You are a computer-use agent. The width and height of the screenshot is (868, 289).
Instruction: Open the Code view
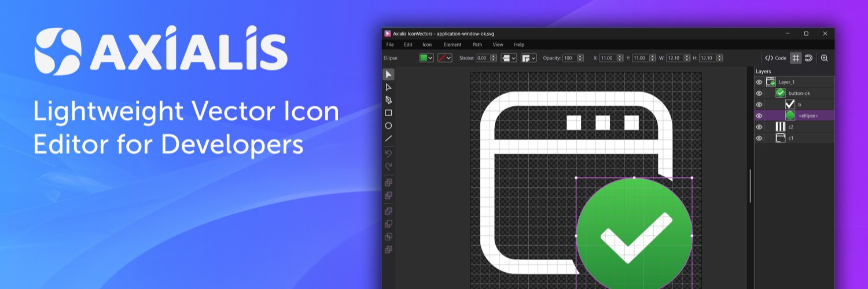point(775,58)
